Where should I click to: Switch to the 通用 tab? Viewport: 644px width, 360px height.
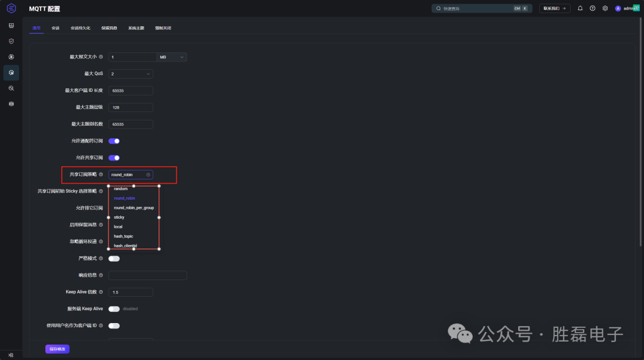coord(36,28)
